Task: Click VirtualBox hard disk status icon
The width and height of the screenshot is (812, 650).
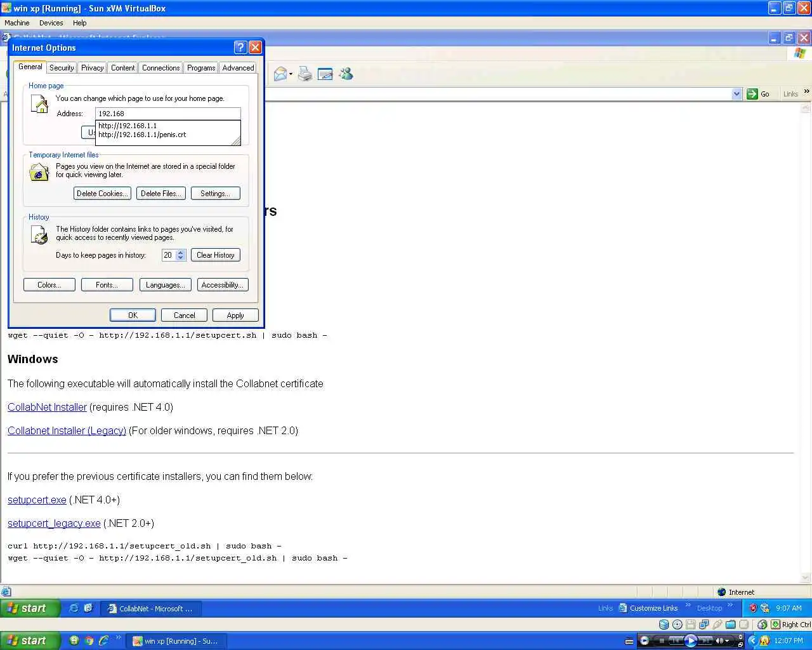Action: [664, 625]
